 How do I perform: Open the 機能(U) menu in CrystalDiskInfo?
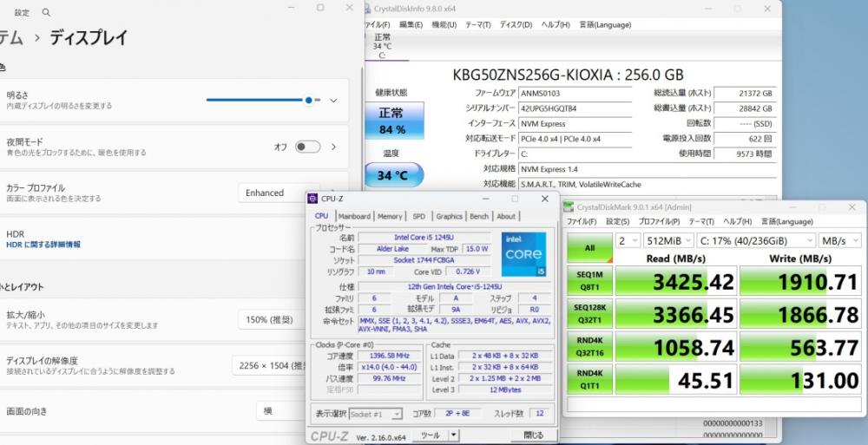pos(444,25)
